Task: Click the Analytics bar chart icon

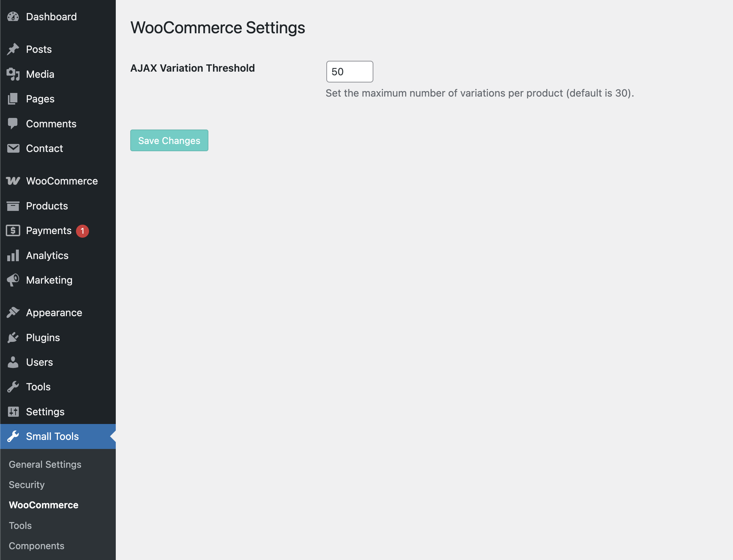Action: click(x=13, y=255)
